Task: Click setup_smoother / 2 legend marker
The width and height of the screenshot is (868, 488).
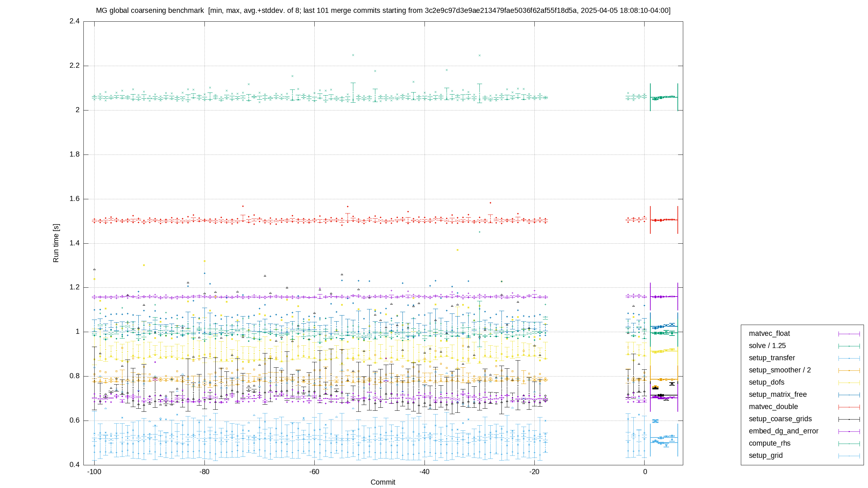Action: [849, 370]
